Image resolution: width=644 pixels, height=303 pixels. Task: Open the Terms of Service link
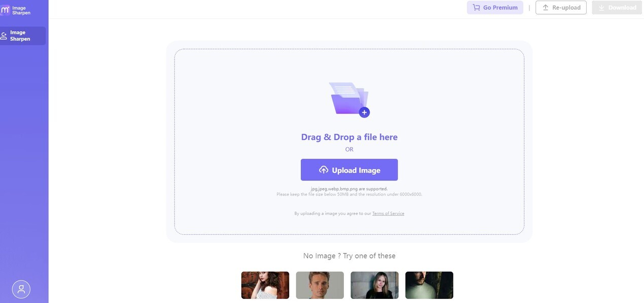pos(388,213)
